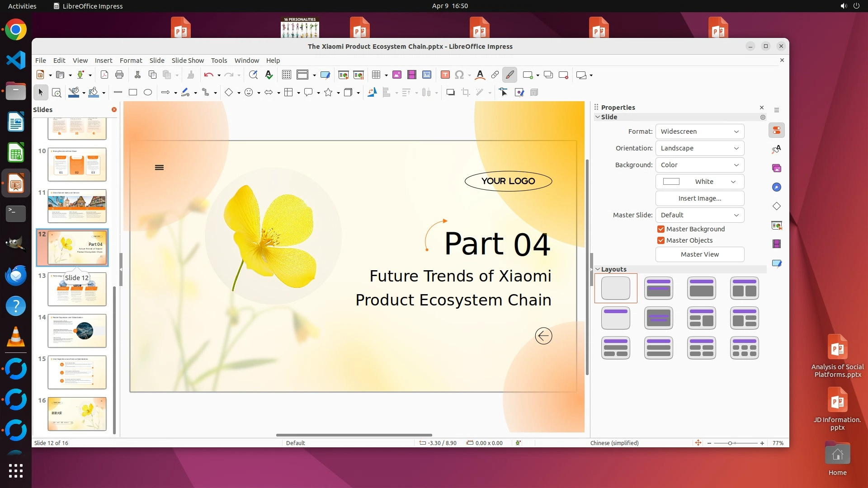Click the Insert Image... button

tap(699, 198)
